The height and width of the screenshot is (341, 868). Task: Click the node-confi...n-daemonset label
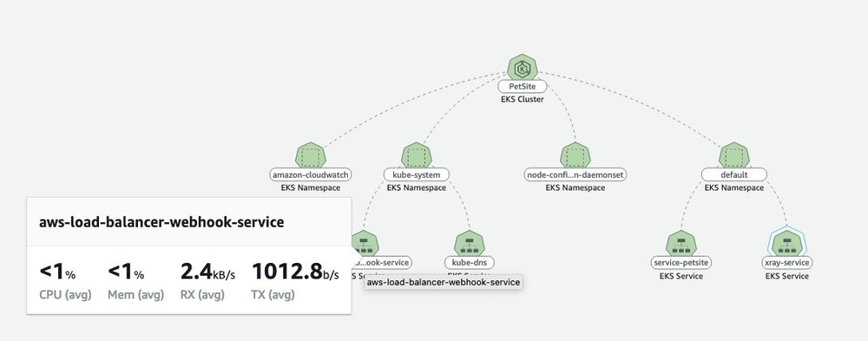tap(575, 175)
